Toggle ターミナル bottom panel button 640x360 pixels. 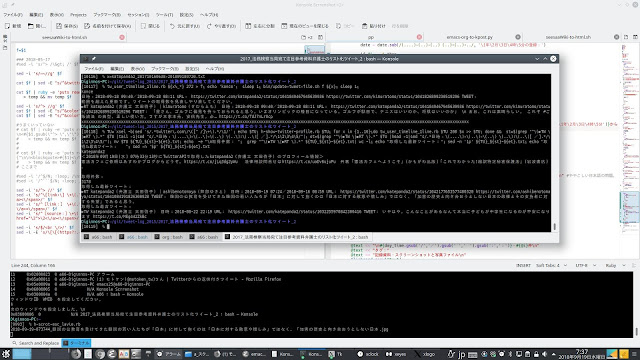pos(76,343)
